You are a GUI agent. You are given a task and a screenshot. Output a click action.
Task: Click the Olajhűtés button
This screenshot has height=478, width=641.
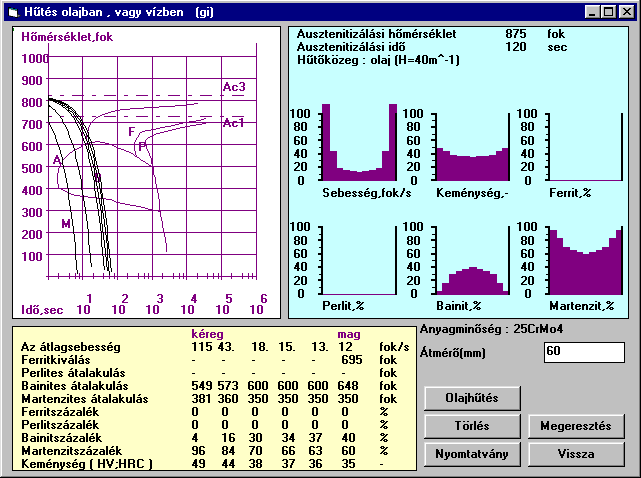[x=472, y=398]
